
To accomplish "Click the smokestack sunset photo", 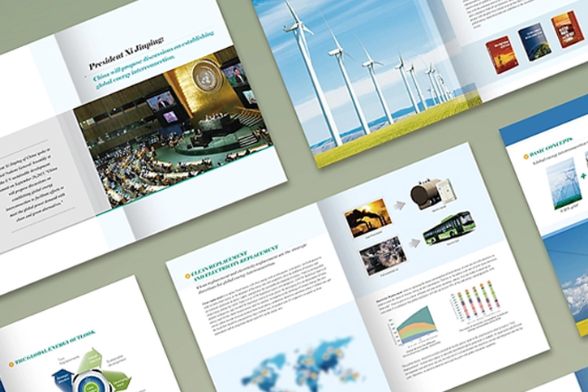I will point(368,218).
